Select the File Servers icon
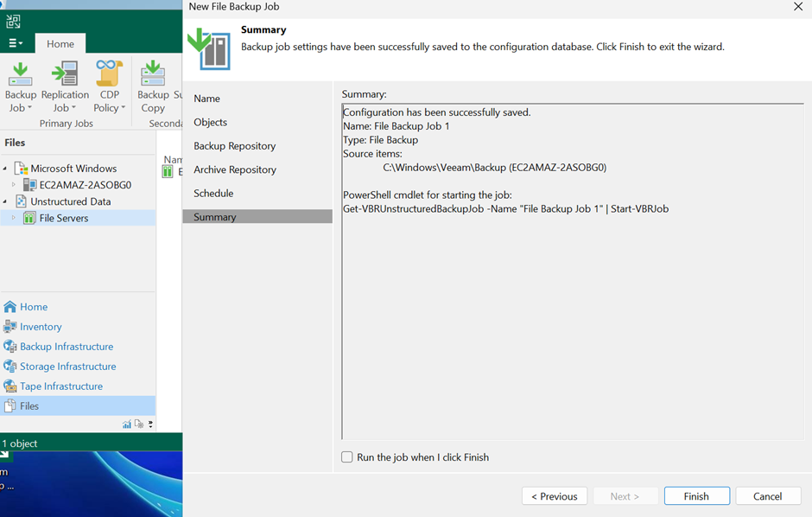 (x=29, y=218)
